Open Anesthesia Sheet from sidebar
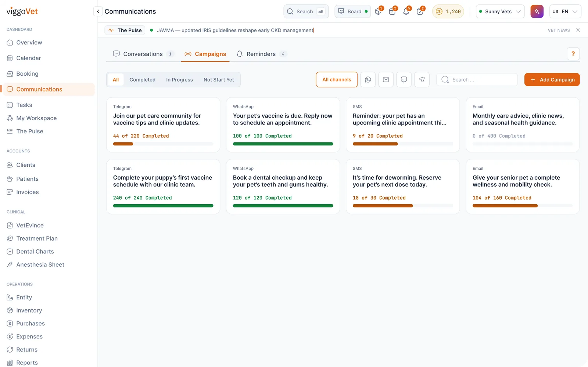The height and width of the screenshot is (367, 588). point(40,265)
